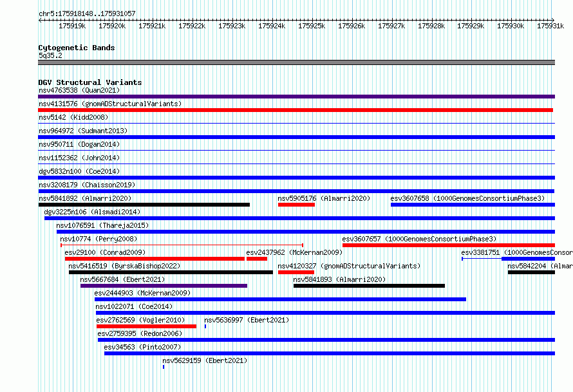573x392 pixels.
Task: Select the esv29100 (Conrad2009) label
Action: [105, 252]
